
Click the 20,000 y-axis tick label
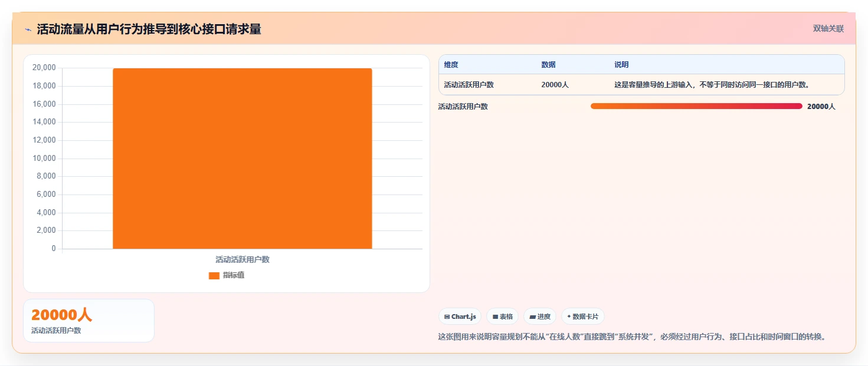click(x=44, y=68)
